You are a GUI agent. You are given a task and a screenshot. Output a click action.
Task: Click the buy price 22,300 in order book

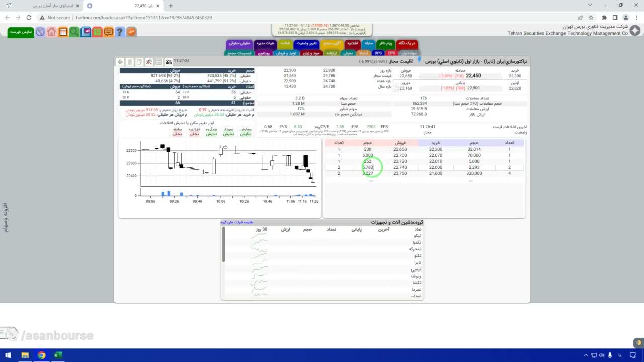click(x=436, y=149)
